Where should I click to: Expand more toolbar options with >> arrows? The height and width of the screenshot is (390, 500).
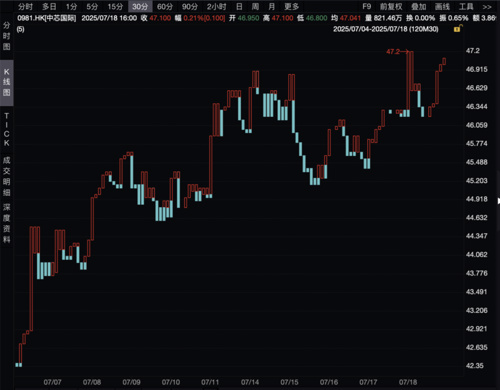(x=487, y=7)
